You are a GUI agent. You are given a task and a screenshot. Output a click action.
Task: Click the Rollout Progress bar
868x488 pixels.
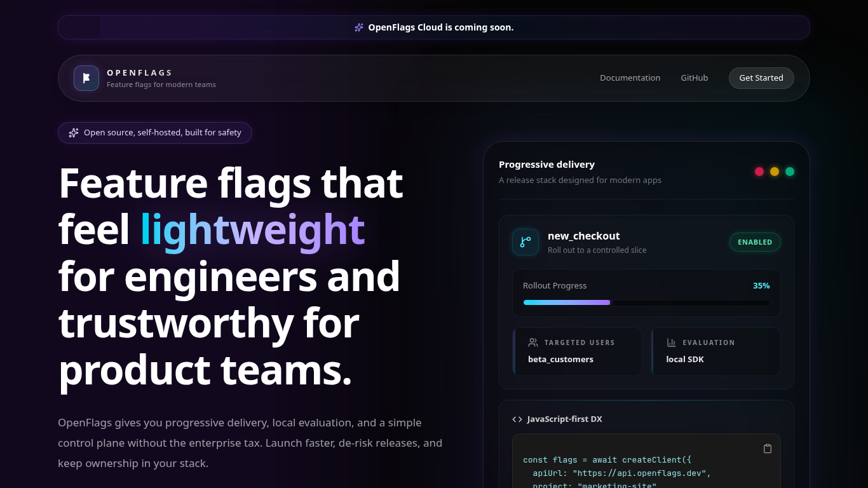646,302
